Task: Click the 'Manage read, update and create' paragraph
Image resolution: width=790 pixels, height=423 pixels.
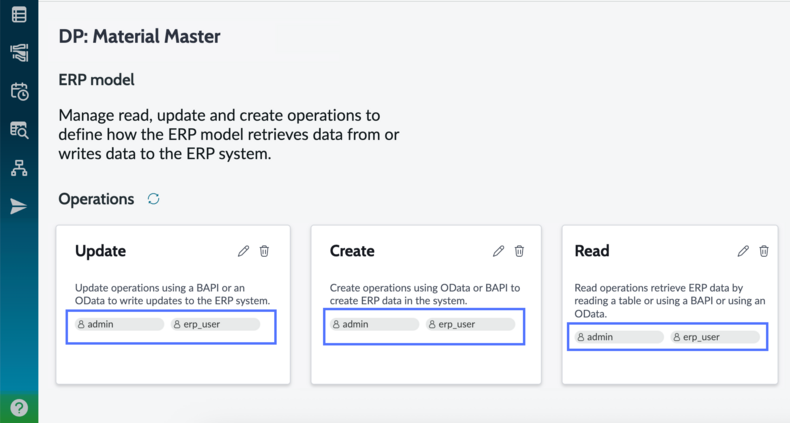Action: [x=229, y=134]
